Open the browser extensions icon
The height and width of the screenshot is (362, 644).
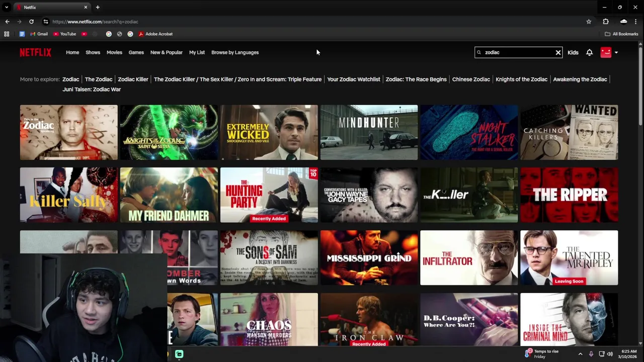tap(606, 22)
